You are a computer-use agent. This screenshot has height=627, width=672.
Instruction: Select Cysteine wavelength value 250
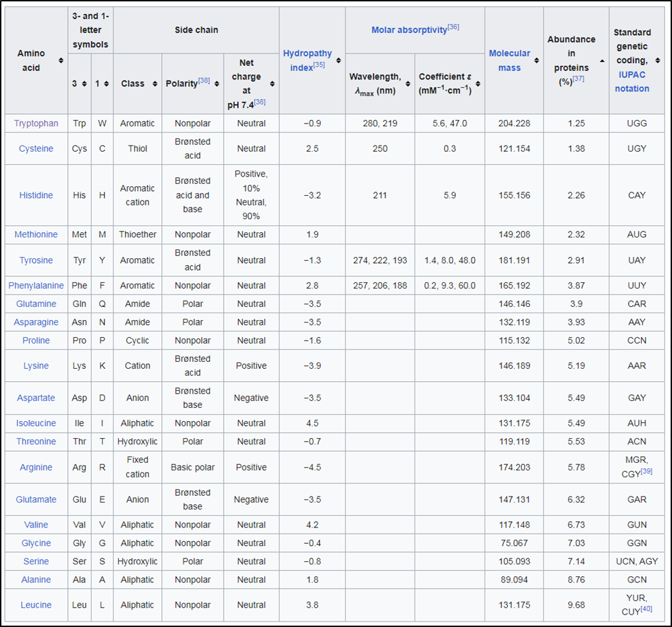(380, 149)
